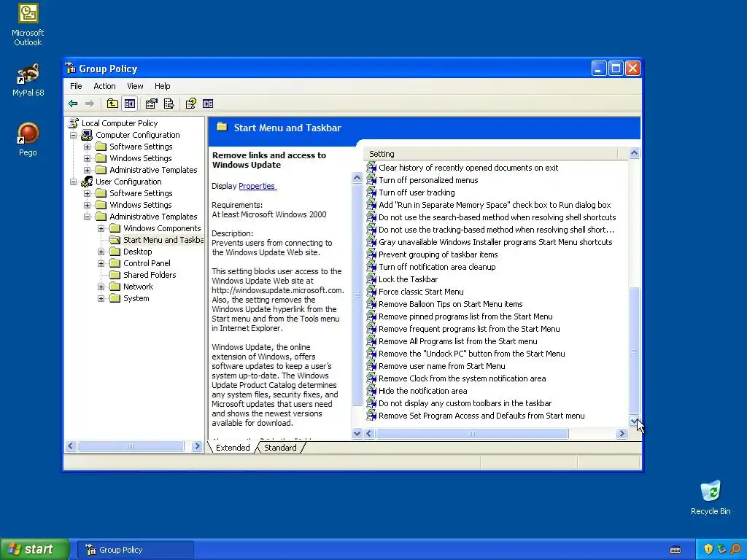Toggle the Show/Hide Console Tree button
Viewport: 747px width, 560px height.
(x=130, y=104)
